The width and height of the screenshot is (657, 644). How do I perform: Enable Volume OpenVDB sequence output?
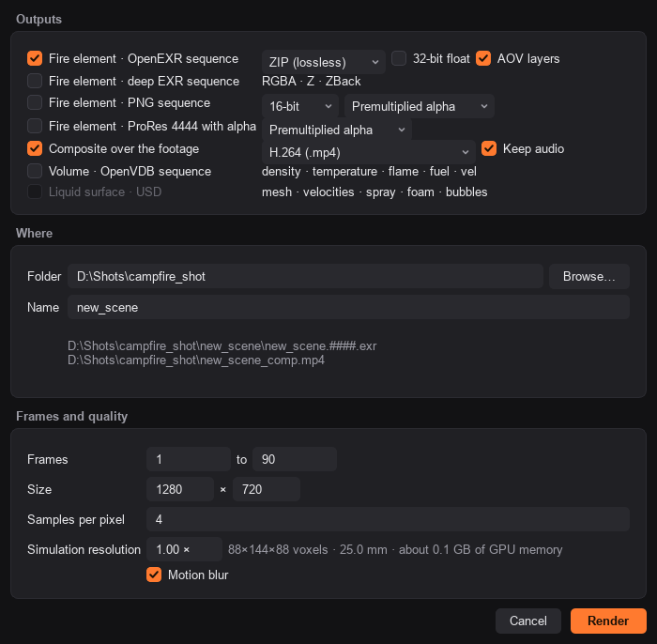pos(35,172)
